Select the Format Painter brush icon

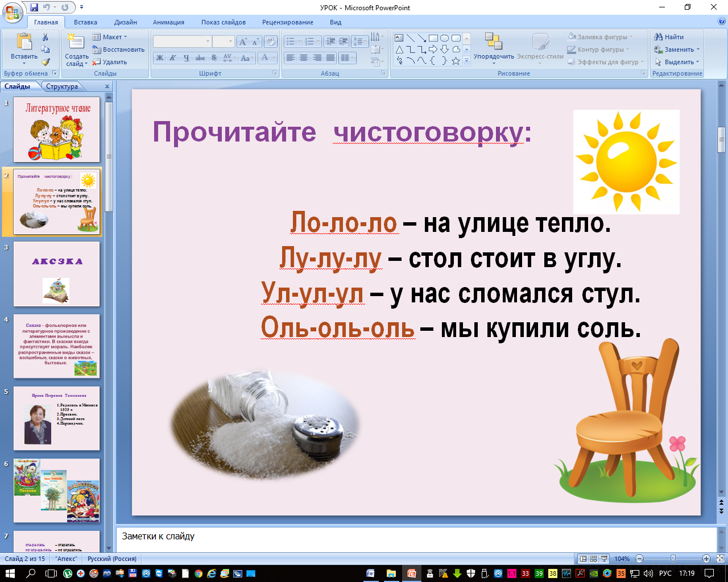pos(45,62)
